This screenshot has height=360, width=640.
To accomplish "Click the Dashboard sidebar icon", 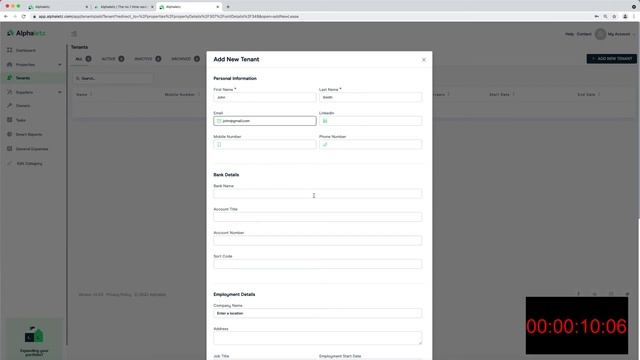I will [9, 50].
